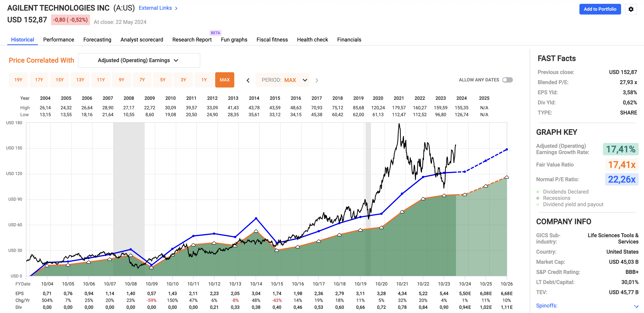Toggle the Dividends Declared legend dot
This screenshot has height=313, width=644.
tap(538, 192)
